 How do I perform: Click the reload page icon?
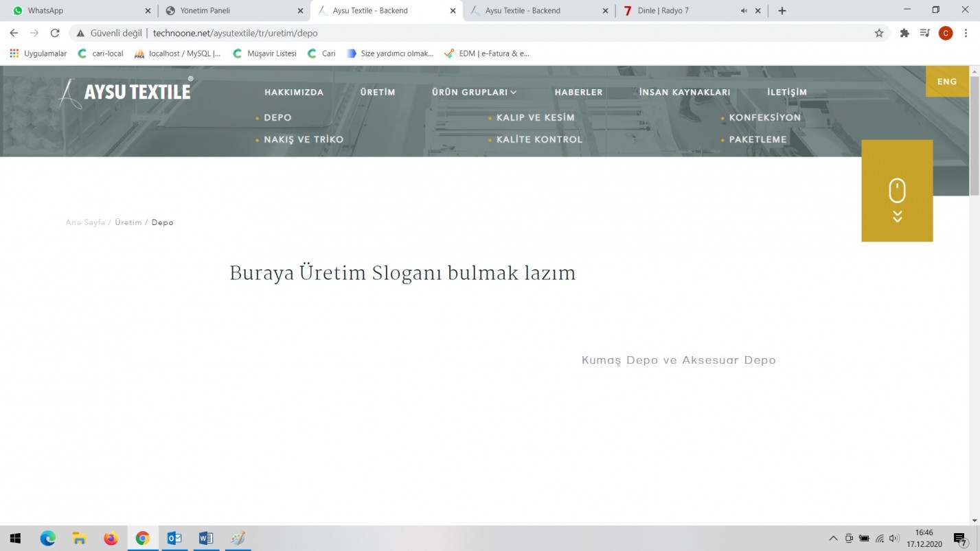55,33
